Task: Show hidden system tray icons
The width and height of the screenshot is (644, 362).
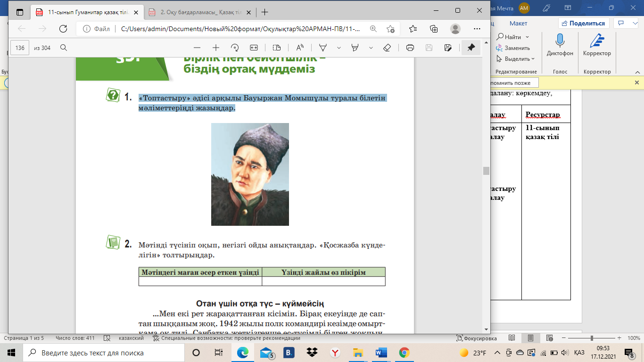Action: (x=497, y=353)
